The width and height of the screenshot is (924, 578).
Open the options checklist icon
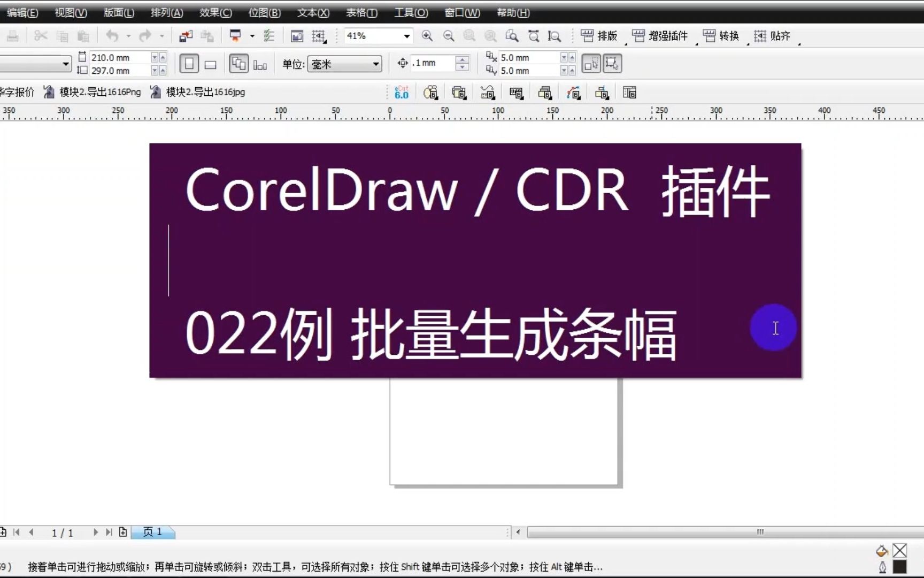point(269,36)
